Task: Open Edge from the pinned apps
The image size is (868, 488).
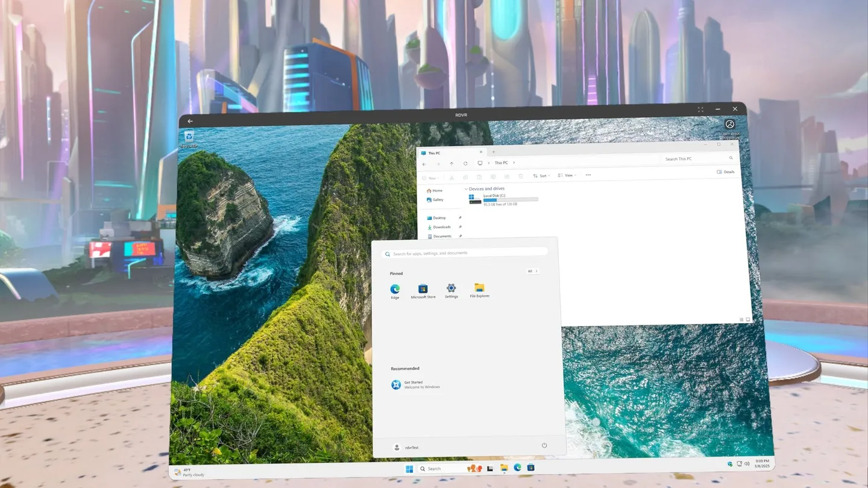Action: [395, 289]
